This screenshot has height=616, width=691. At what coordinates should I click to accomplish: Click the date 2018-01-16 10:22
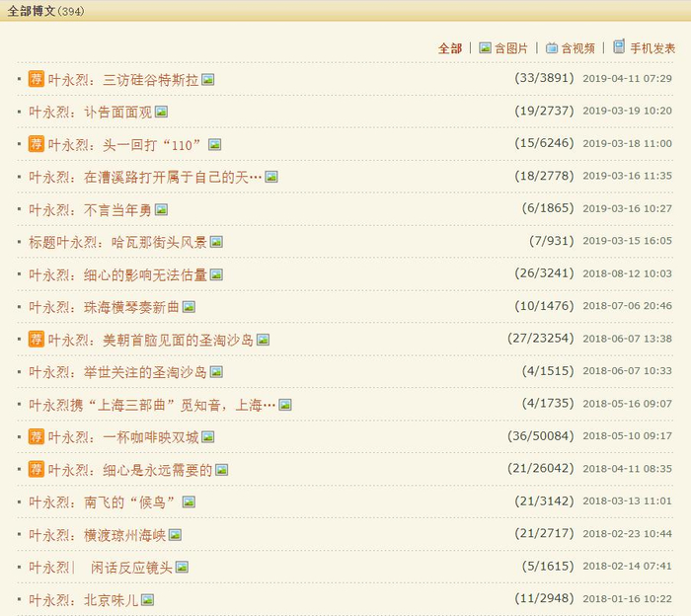(x=628, y=599)
